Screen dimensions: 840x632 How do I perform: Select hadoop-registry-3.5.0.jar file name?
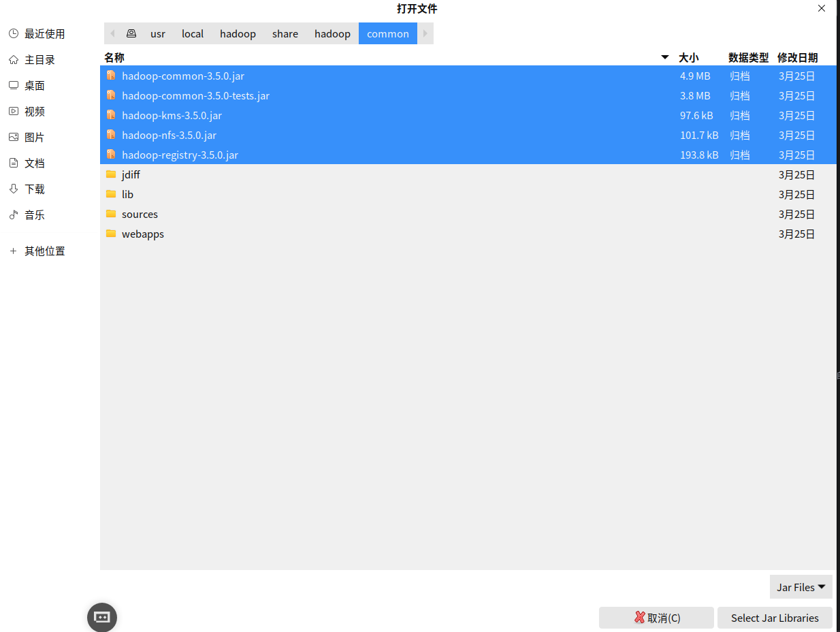point(180,155)
